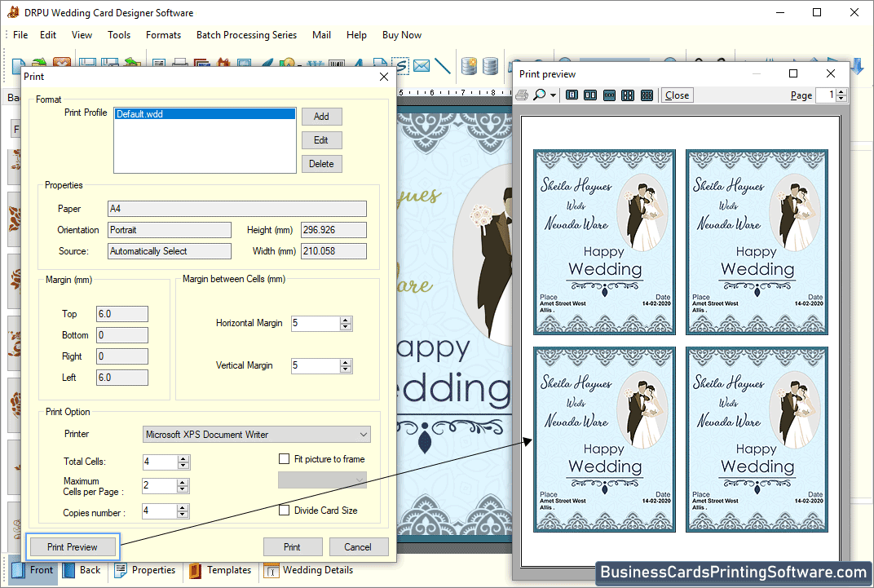The image size is (874, 588).
Task: Open zoom dropdown arrow in Print preview
Action: (553, 95)
